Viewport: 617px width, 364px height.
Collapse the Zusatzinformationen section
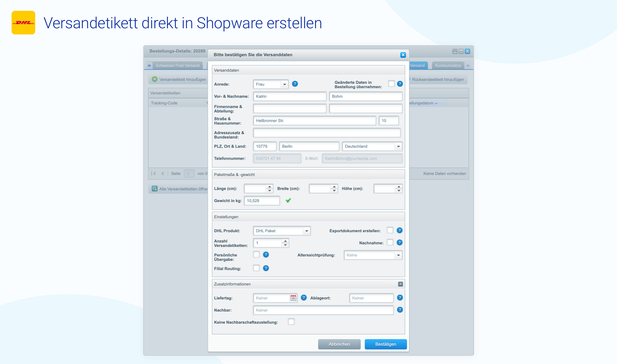click(x=400, y=284)
